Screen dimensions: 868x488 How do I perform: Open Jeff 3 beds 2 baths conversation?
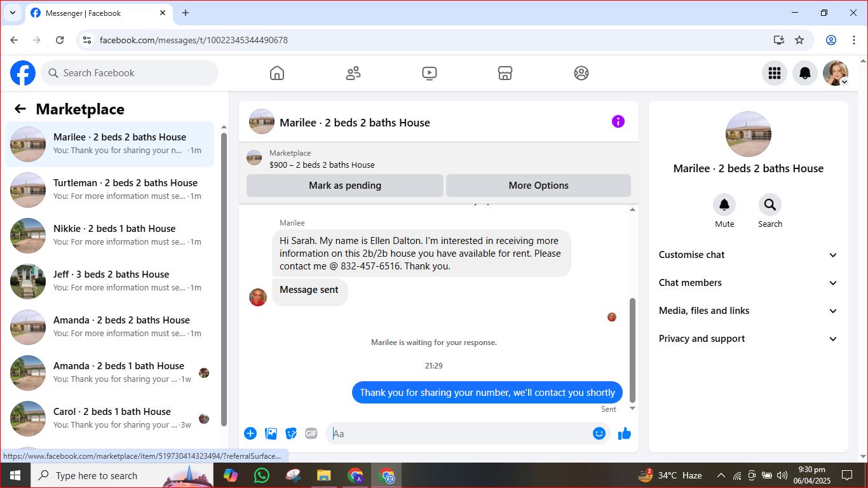[x=109, y=281]
